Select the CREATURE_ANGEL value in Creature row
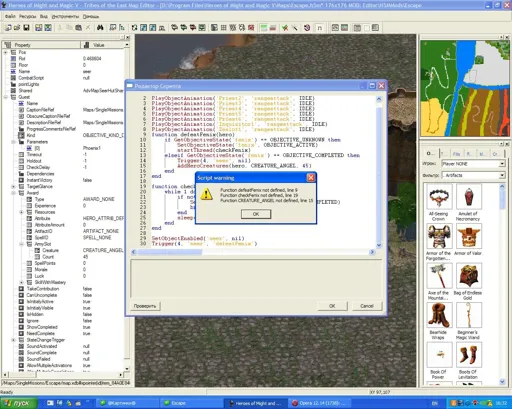This screenshot has height=409, width=512. click(x=103, y=250)
